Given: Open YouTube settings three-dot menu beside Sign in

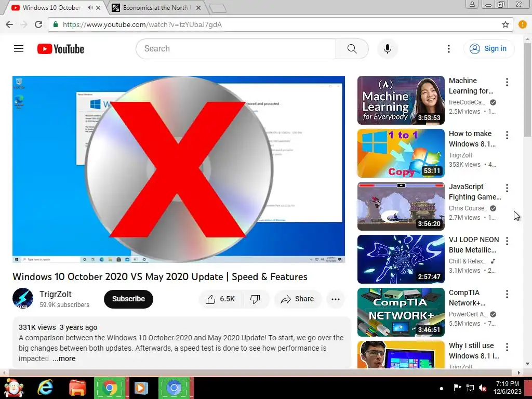Looking at the screenshot, I should (x=448, y=49).
